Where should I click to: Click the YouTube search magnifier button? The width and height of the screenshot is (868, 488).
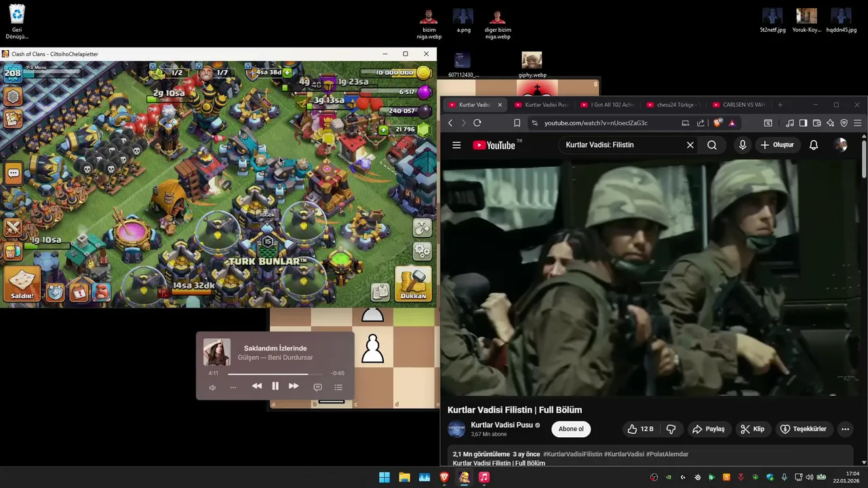point(712,145)
